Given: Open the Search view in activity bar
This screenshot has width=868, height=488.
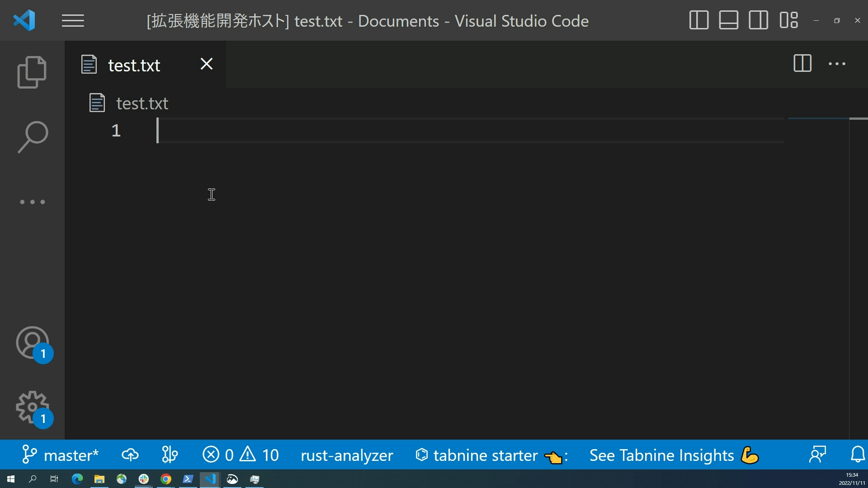Looking at the screenshot, I should coord(33,137).
